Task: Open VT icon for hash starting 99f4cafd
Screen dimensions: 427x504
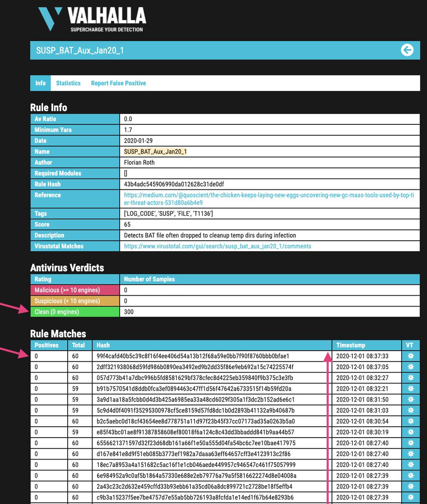Action: [411, 356]
